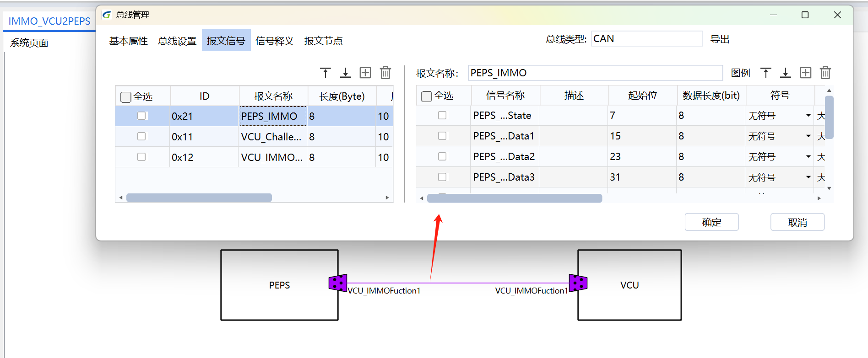Move message down in left toolbar

346,73
